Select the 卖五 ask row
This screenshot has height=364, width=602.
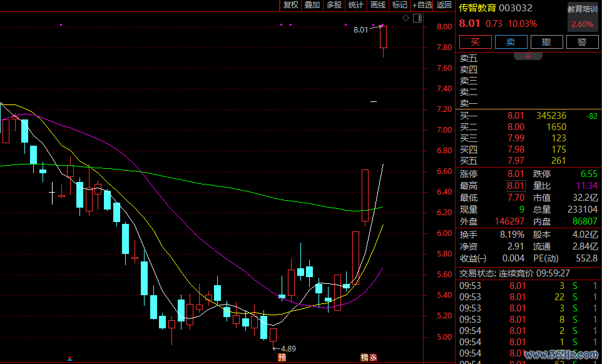pos(528,58)
